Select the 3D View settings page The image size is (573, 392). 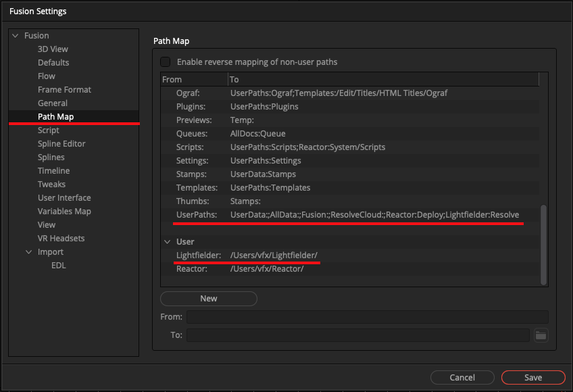(53, 49)
